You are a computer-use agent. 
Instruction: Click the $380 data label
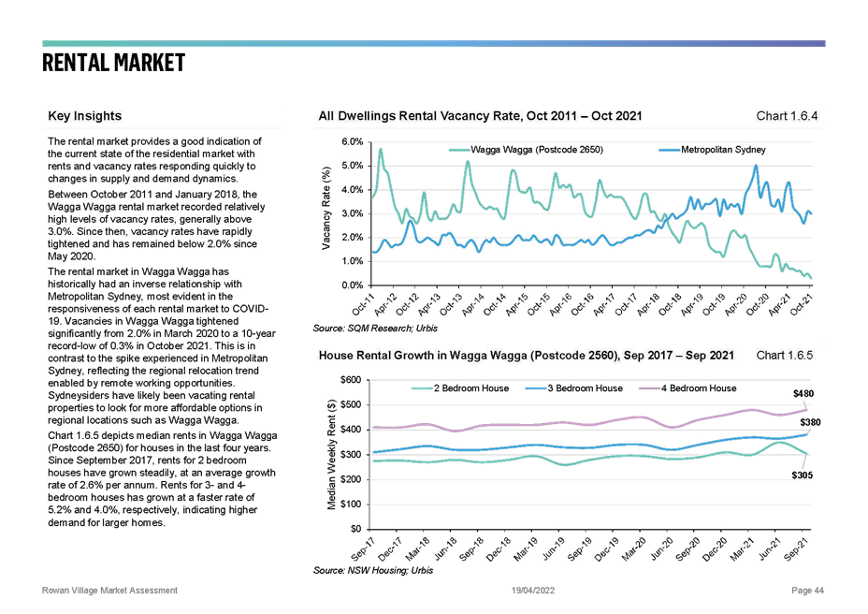click(810, 422)
